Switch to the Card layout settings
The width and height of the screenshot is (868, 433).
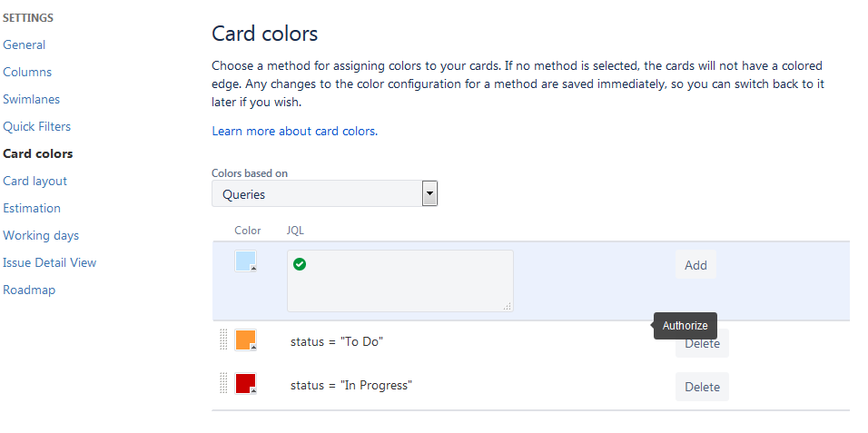[35, 181]
